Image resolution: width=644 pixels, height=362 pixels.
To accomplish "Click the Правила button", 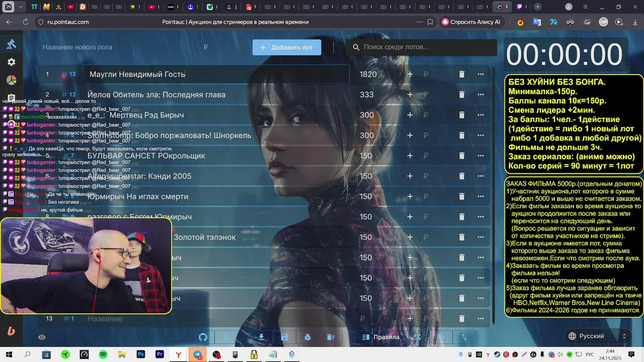I will click(x=381, y=337).
